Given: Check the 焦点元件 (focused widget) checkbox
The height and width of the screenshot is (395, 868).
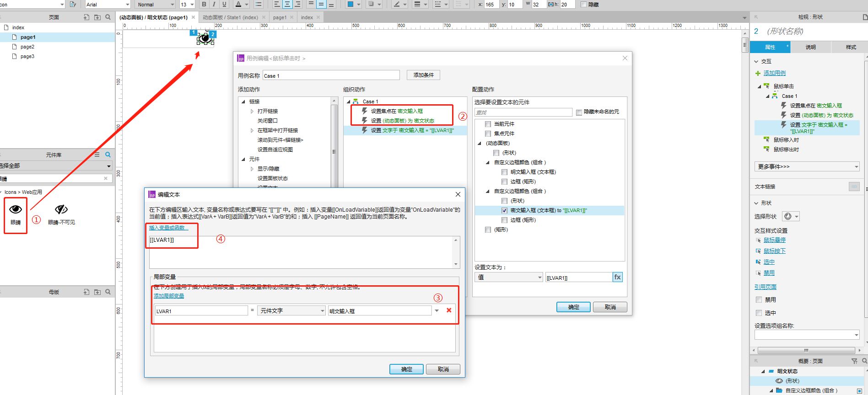Looking at the screenshot, I should [x=488, y=133].
